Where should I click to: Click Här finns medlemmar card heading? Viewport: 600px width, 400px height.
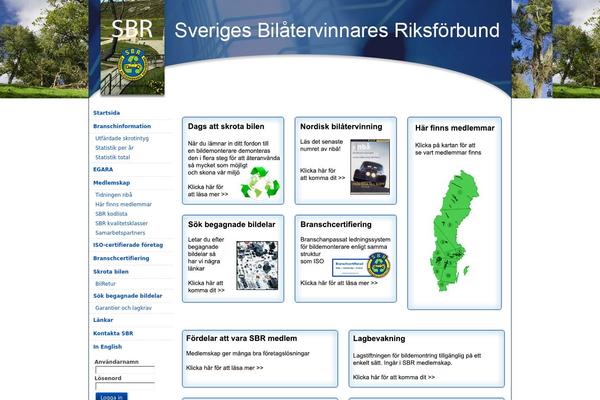coord(455,128)
